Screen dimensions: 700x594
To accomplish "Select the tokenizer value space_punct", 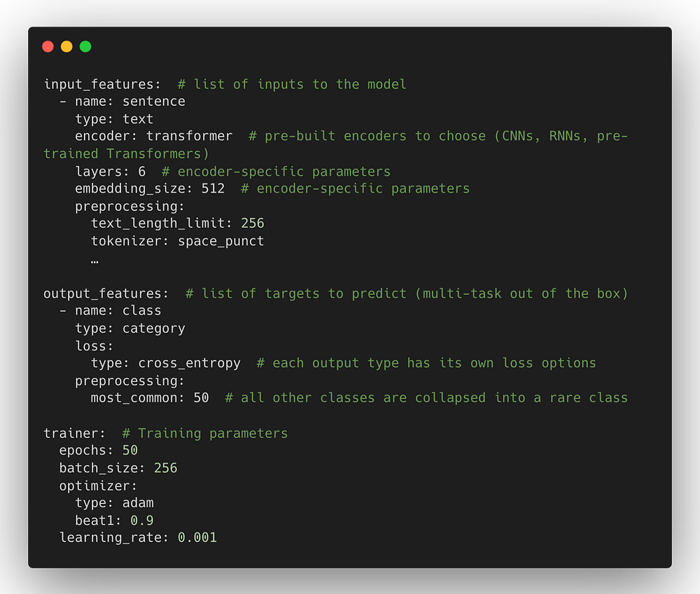I will (220, 241).
